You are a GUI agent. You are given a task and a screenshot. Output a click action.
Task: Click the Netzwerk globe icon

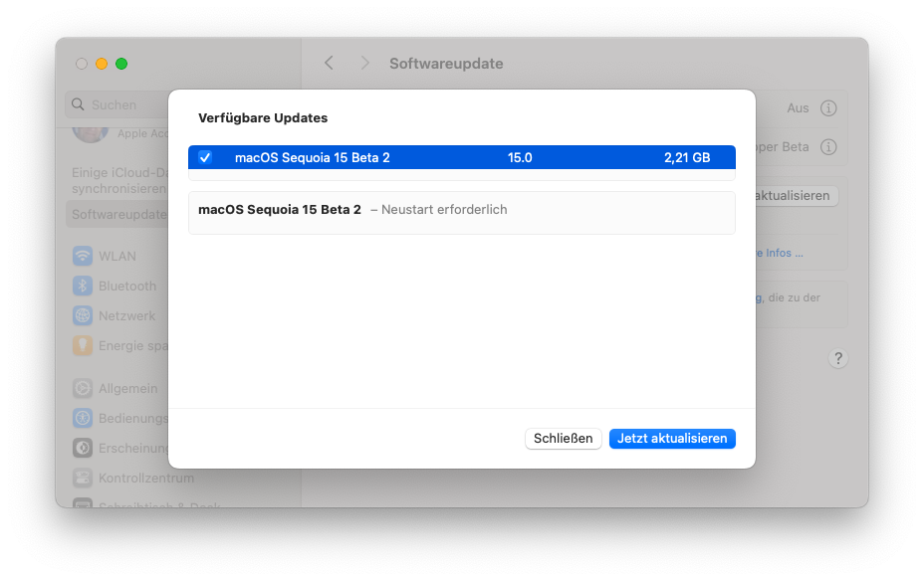pyautogui.click(x=83, y=315)
